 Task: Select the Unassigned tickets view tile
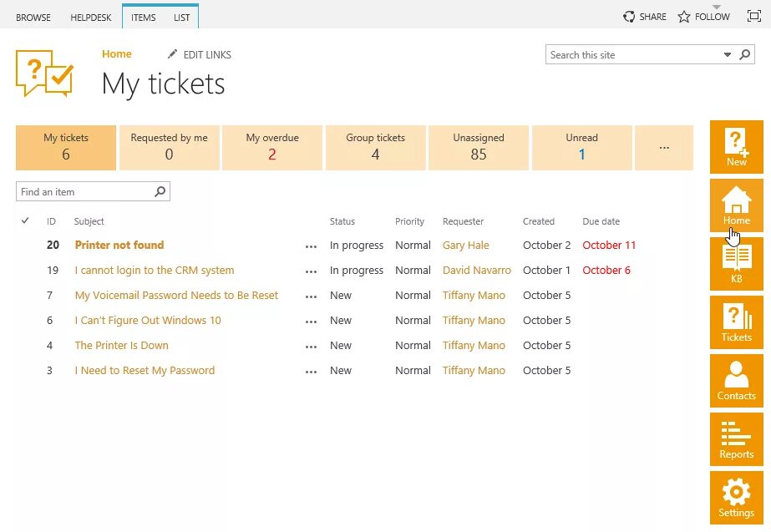(x=479, y=148)
